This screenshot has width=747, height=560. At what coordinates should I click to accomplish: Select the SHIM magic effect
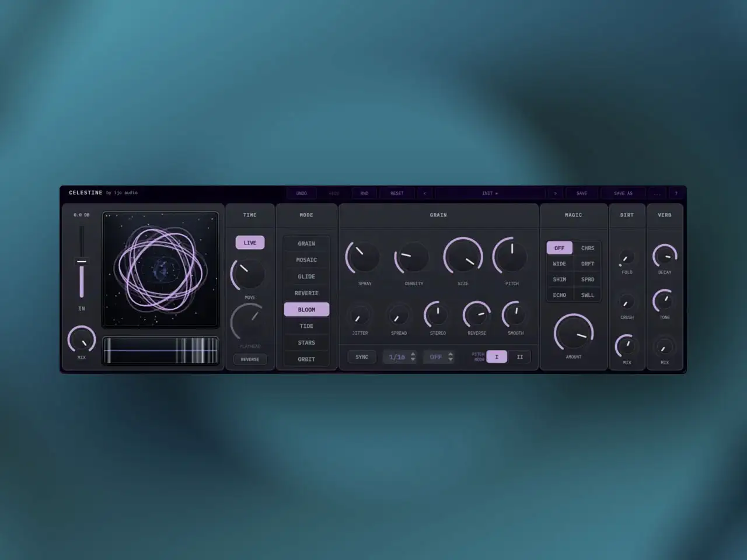(x=559, y=279)
